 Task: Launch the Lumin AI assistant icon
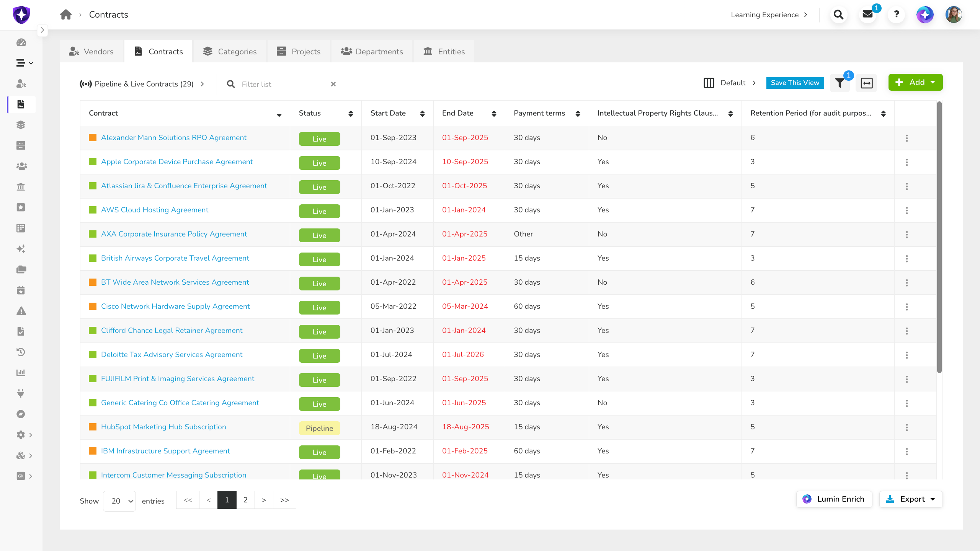pyautogui.click(x=925, y=15)
